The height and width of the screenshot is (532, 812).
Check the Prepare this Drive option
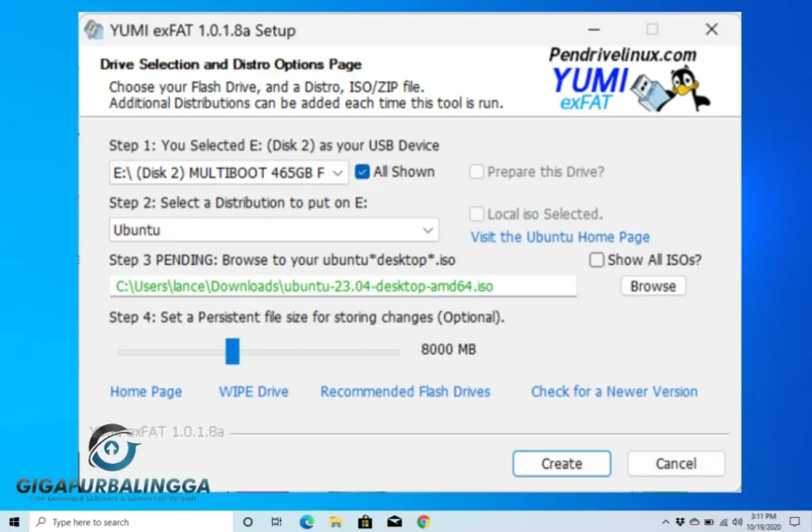(x=477, y=171)
